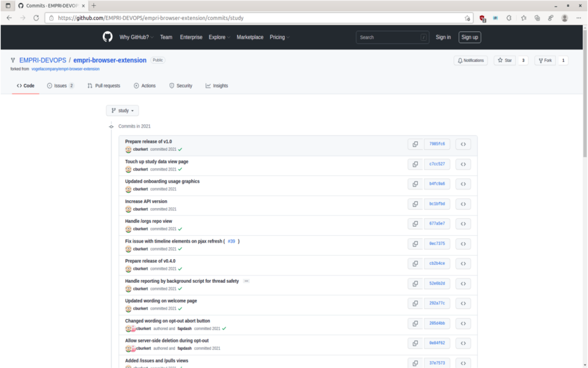Viewport: 588px width, 368px height.
Task: Copy full SHA for commit 52e6b2d
Action: [x=415, y=283]
